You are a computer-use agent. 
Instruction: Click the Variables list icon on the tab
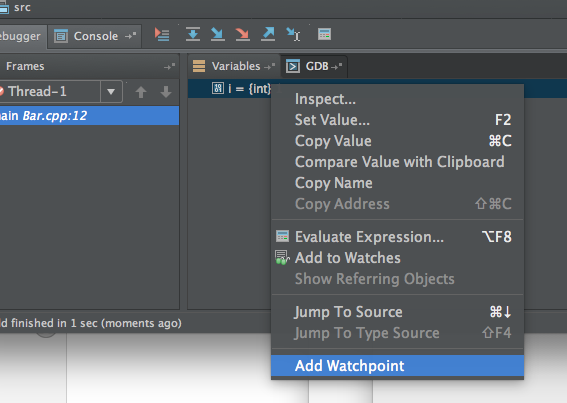point(199,66)
